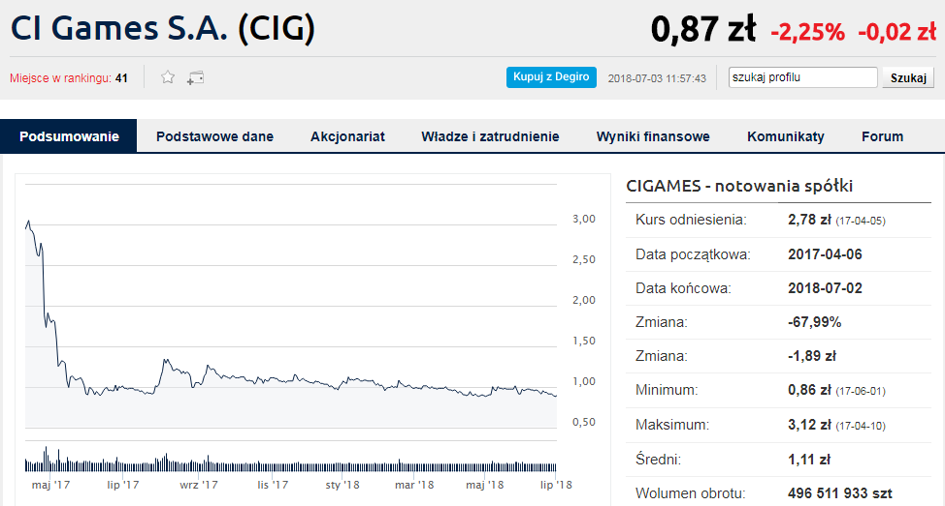Click the Szukaj search button

click(908, 78)
